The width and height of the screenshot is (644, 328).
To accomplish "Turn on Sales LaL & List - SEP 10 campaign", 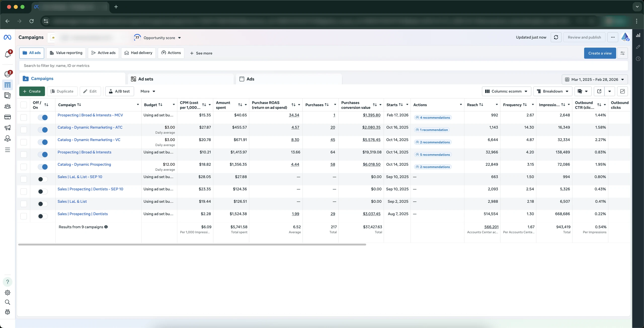I will click(43, 179).
